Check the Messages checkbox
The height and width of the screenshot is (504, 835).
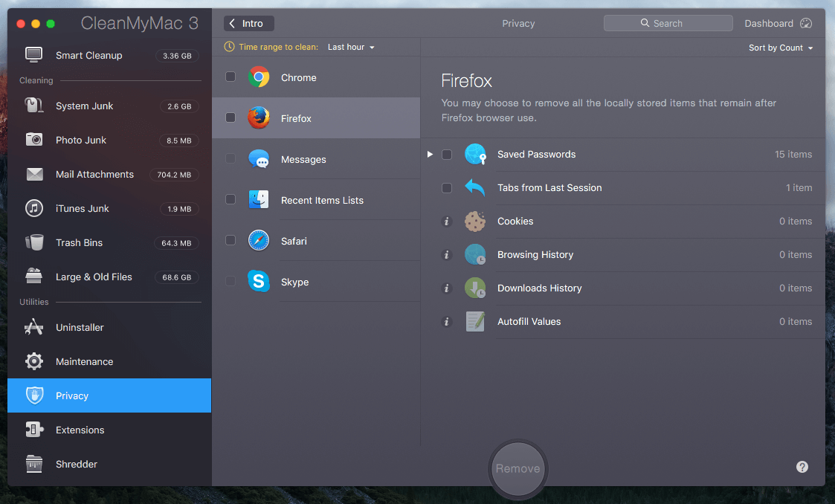point(230,158)
